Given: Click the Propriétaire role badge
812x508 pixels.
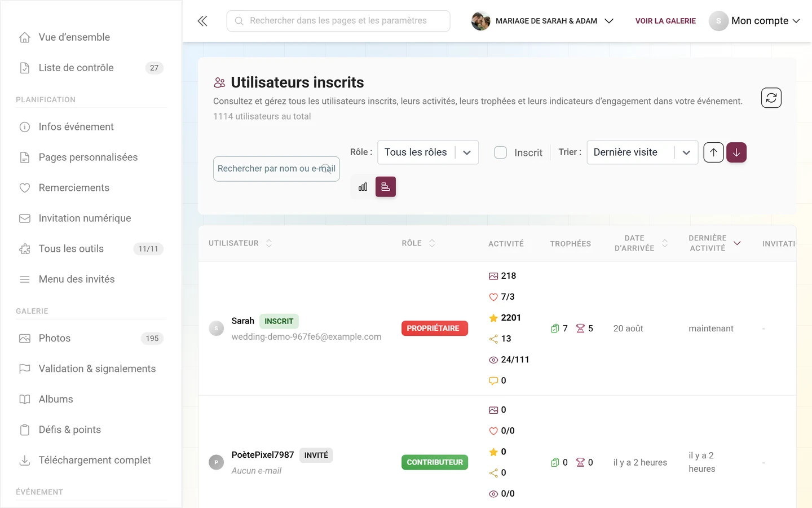Looking at the screenshot, I should click(435, 329).
